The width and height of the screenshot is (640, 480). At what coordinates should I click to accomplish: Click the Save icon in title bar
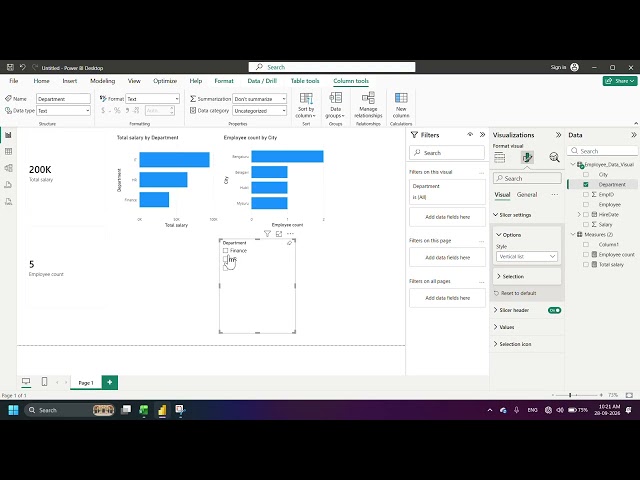[10, 67]
